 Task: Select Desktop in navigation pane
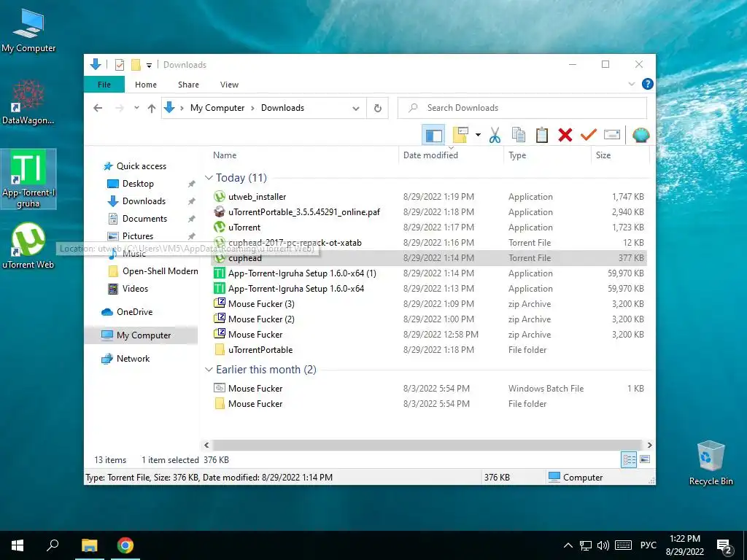click(138, 184)
